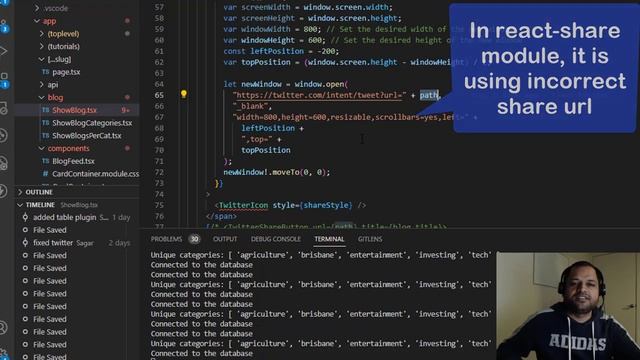640x360 pixels.
Task: Select 'added table plugin' timeline commit
Action: pos(77,217)
